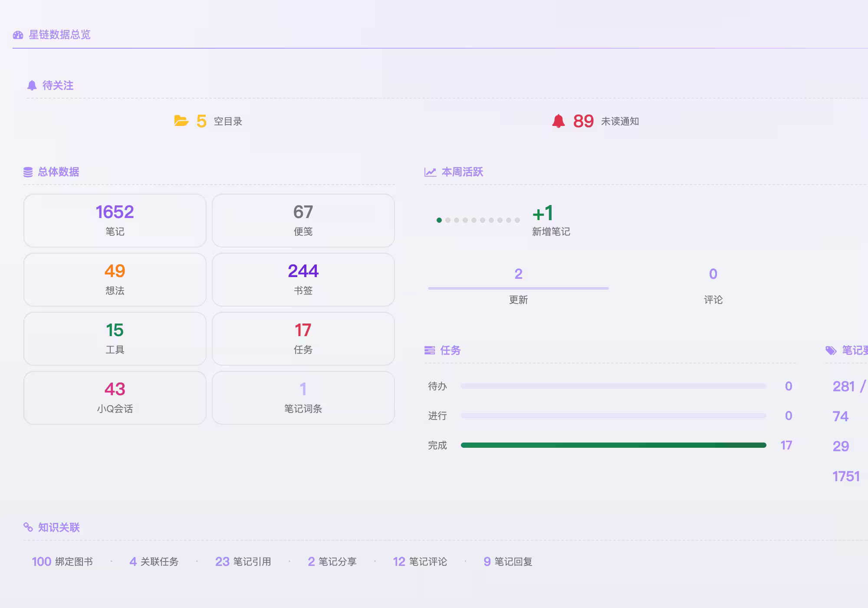Open the 17 任务 card
Image resolution: width=868 pixels, height=608 pixels.
click(x=303, y=339)
